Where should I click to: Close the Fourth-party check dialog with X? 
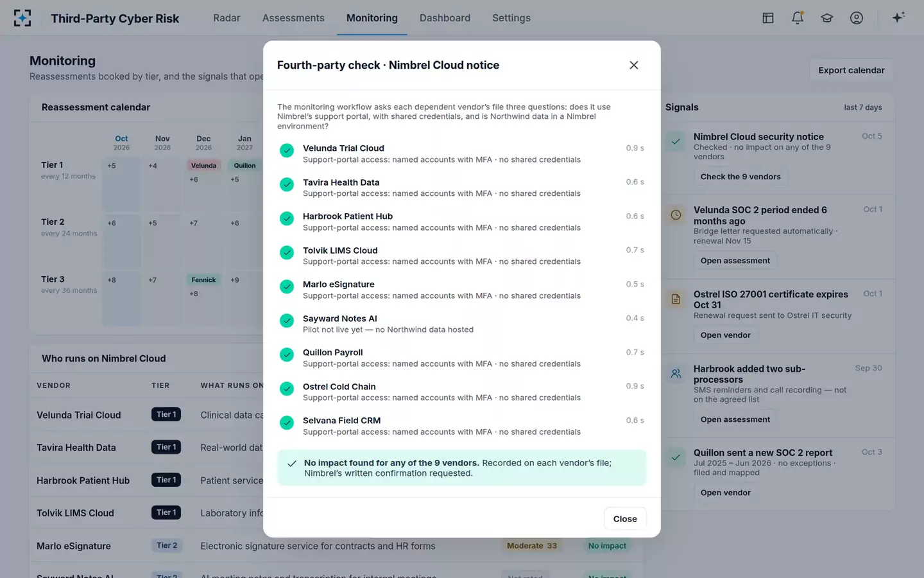click(634, 65)
